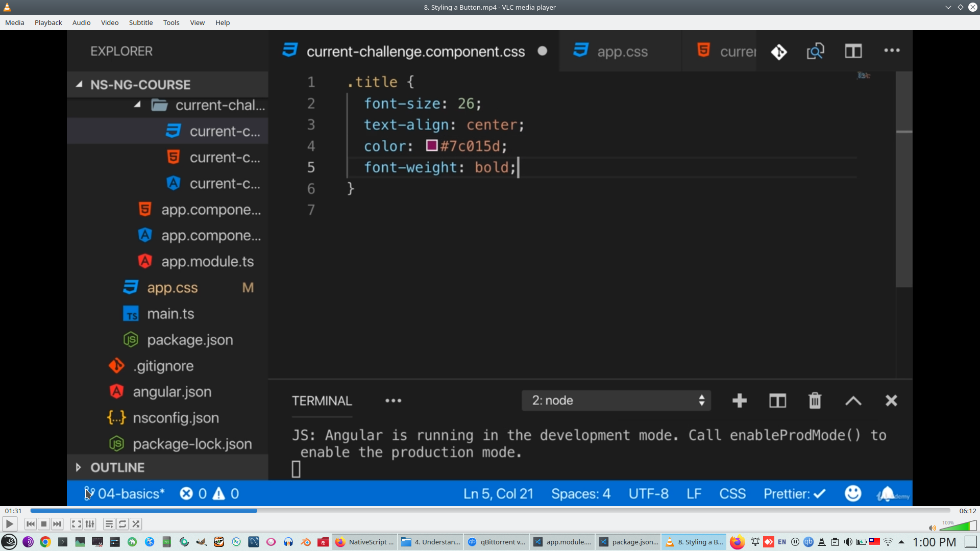Click the new terminal plus icon
Viewport: 980px width, 551px height.
click(739, 401)
